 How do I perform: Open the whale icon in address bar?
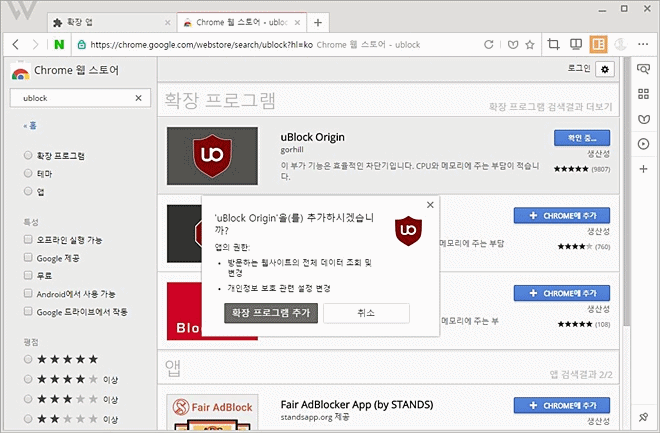click(512, 44)
